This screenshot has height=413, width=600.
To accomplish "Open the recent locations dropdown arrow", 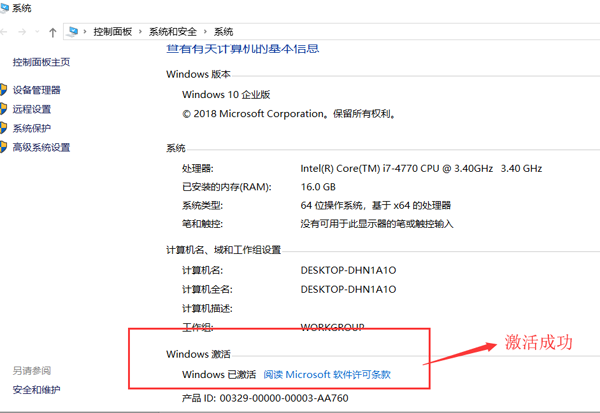I will 37,32.
